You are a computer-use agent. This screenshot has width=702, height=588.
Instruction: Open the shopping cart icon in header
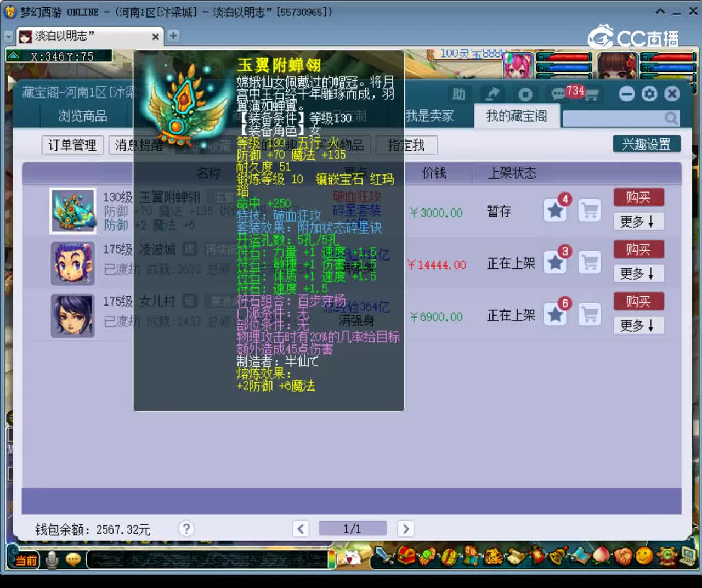[591, 94]
